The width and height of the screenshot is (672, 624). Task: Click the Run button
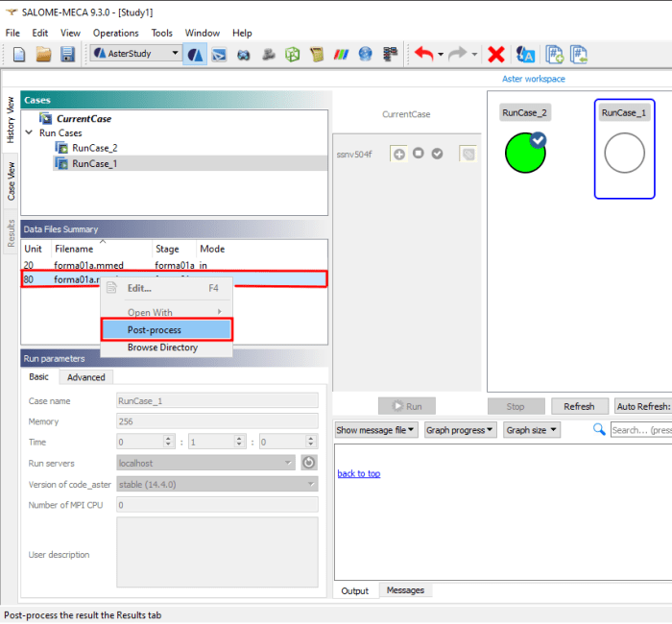407,406
